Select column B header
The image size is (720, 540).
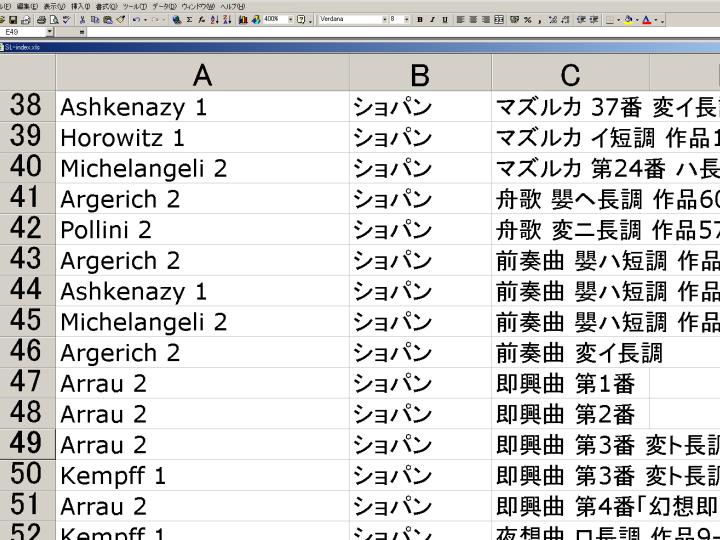[x=420, y=74]
